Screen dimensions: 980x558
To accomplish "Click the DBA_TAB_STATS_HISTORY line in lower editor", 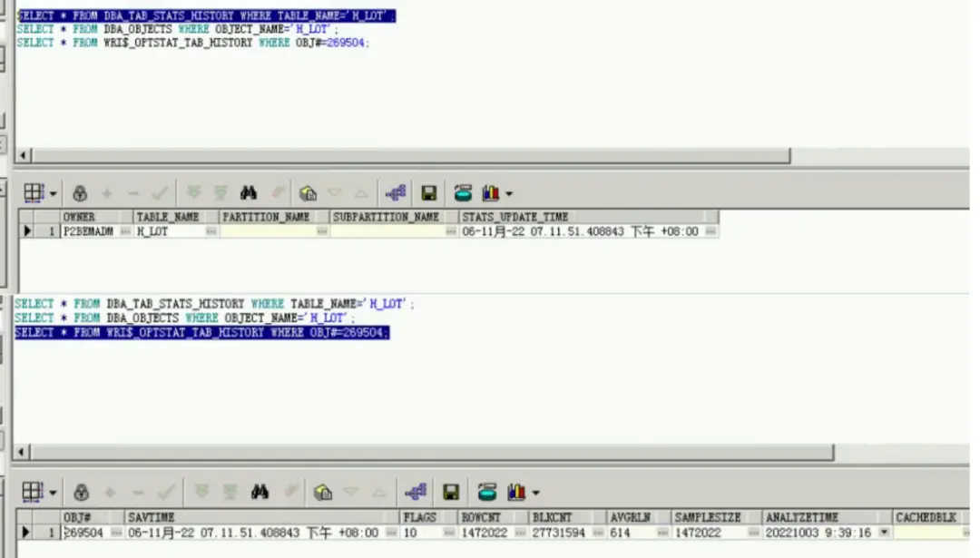I will tap(214, 304).
